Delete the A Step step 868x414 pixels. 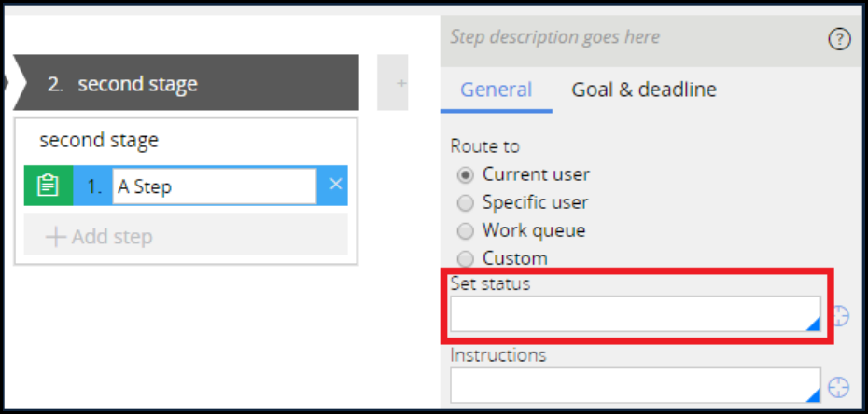pyautogui.click(x=335, y=185)
